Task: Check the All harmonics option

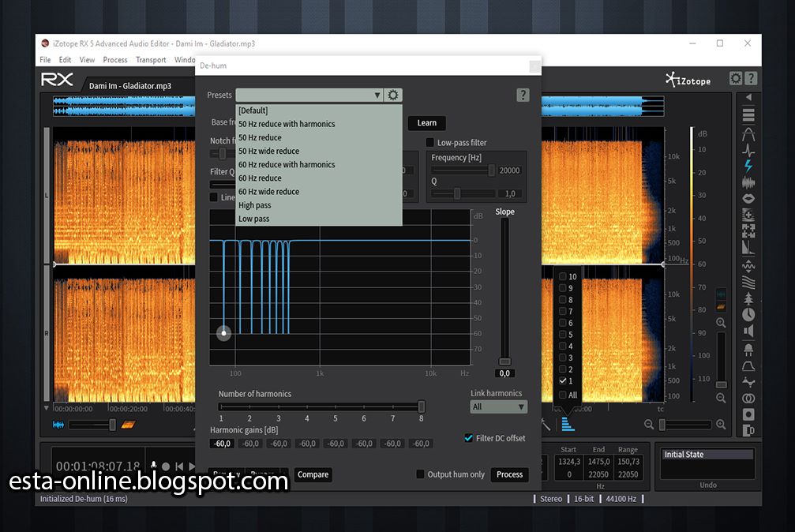Action: coord(563,395)
